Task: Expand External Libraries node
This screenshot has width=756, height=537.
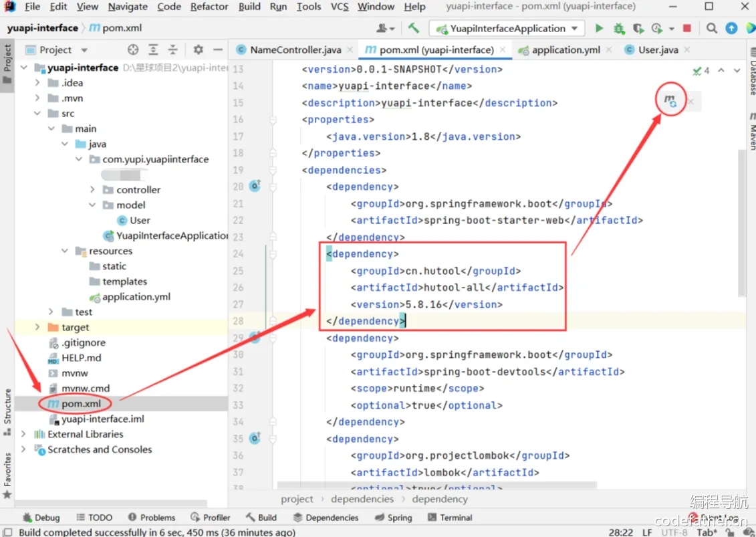Action: coord(23,434)
